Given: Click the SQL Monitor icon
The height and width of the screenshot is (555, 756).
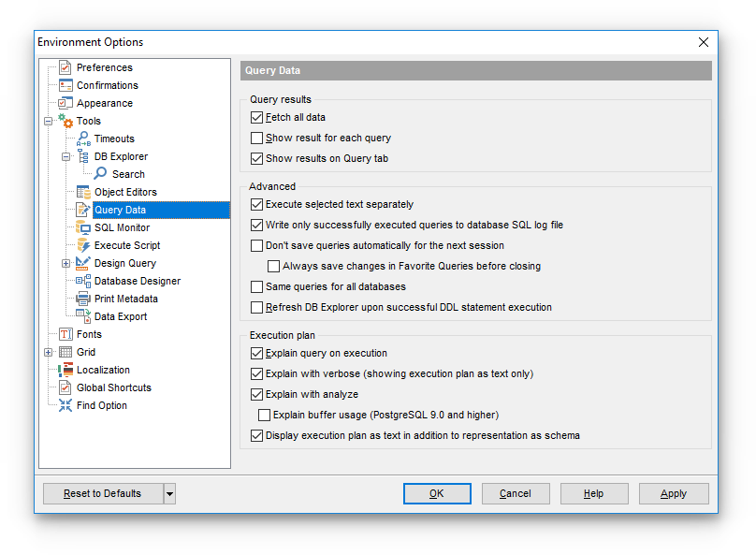Looking at the screenshot, I should click(83, 227).
